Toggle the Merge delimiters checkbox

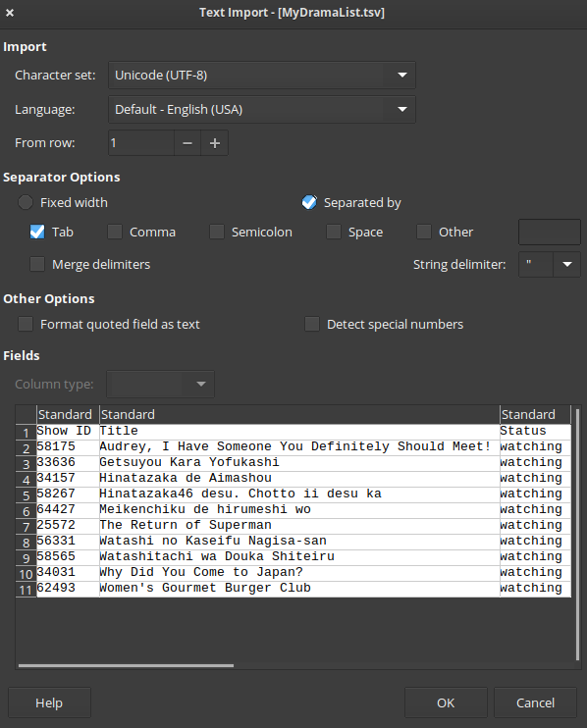pos(37,264)
